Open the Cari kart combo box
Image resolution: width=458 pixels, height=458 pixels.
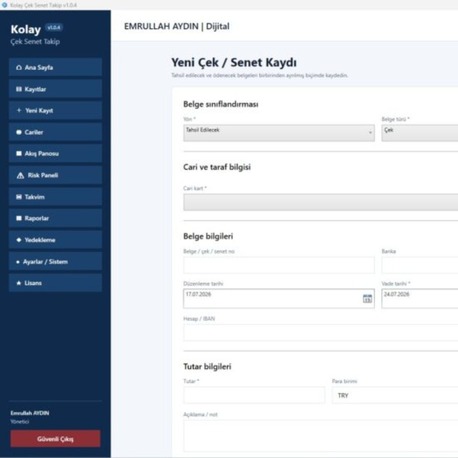point(321,202)
